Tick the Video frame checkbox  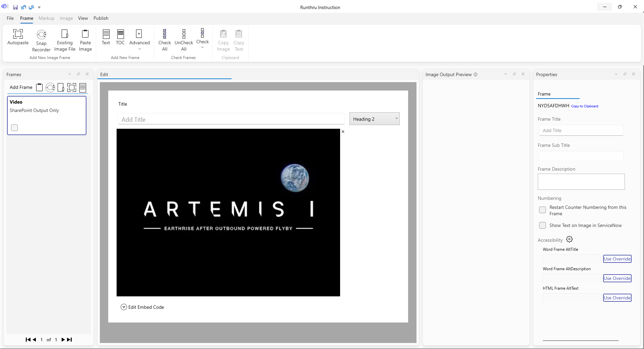click(x=14, y=128)
